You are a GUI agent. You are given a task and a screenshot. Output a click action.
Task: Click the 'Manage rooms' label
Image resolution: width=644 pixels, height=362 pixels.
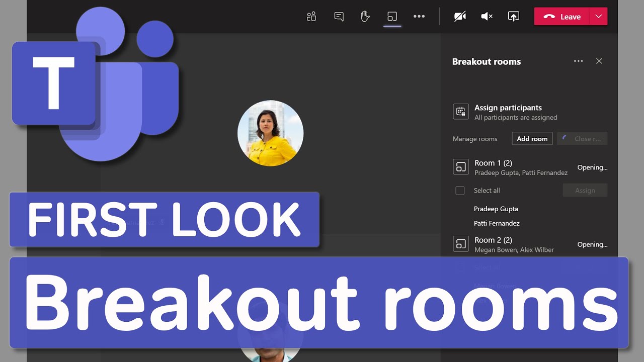click(x=475, y=139)
